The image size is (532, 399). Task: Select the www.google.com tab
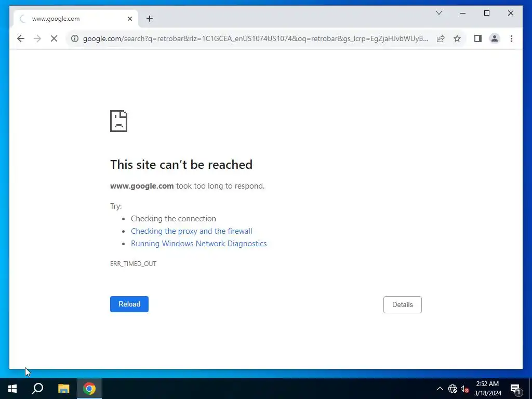pos(76,19)
